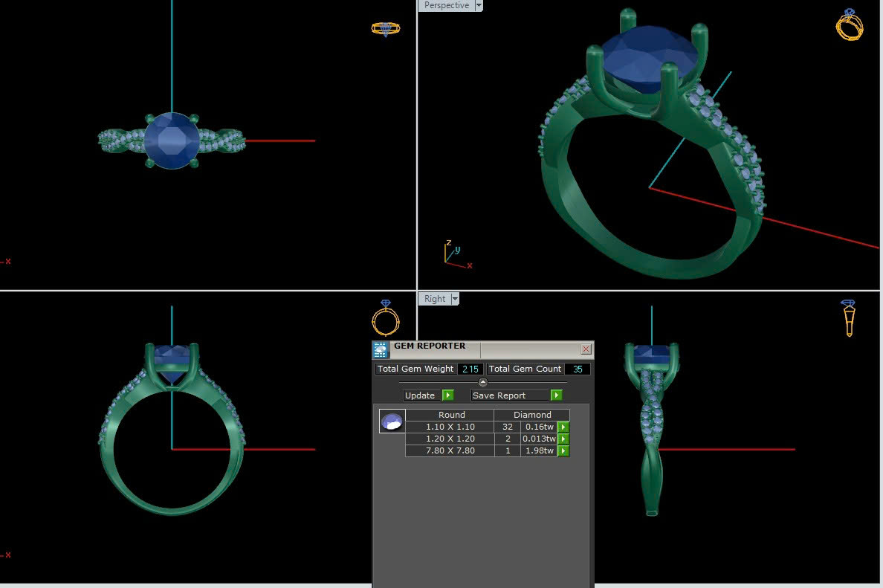Click green arrow on 1.98tw row
Image resolution: width=883 pixels, height=588 pixels.
point(563,451)
